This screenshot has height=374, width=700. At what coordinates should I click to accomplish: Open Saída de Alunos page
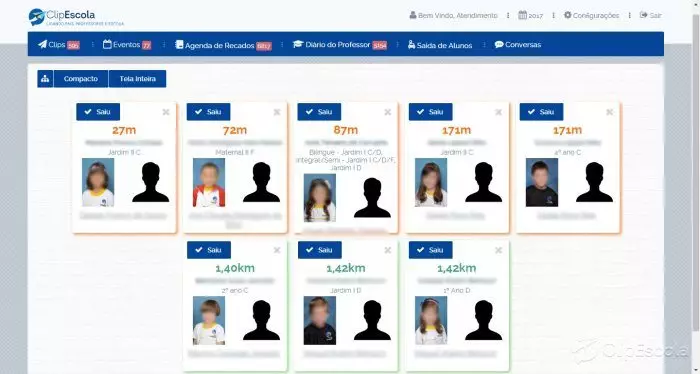[440, 45]
